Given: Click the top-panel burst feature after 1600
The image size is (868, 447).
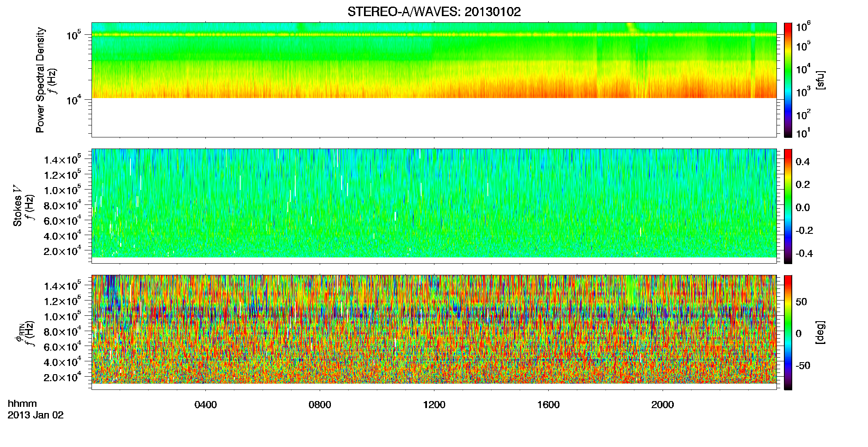Looking at the screenshot, I should (632, 28).
